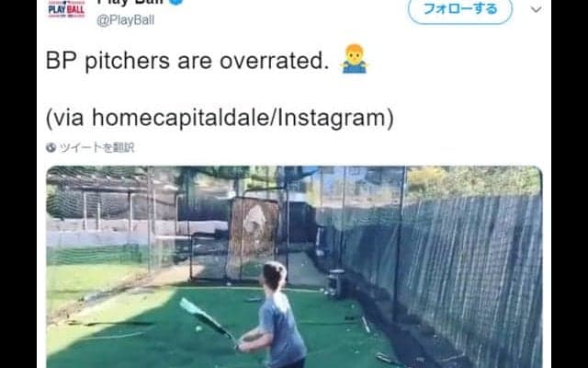
Task: Click the ball bucket in the video
Action: click(335, 283)
